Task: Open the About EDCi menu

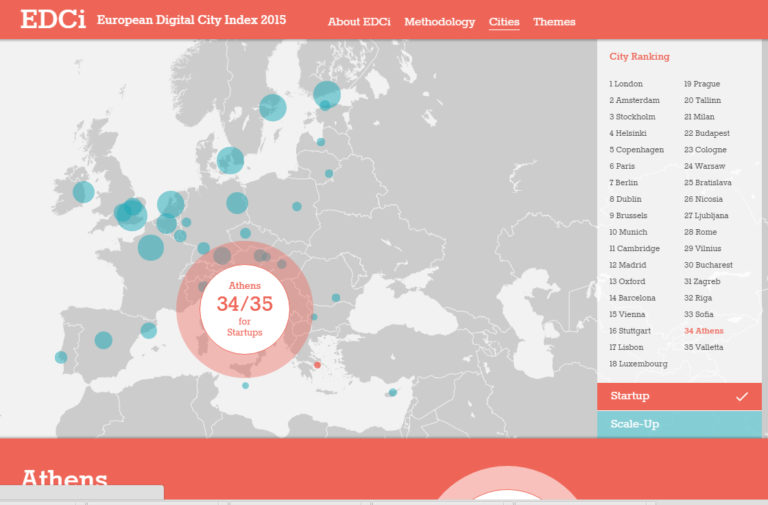Action: click(359, 22)
